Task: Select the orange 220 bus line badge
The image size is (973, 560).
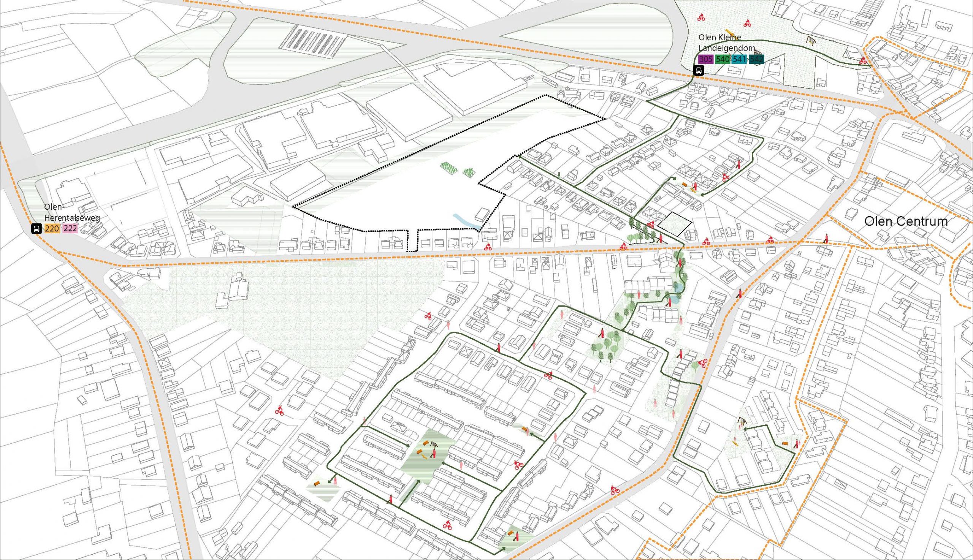Action: (52, 228)
